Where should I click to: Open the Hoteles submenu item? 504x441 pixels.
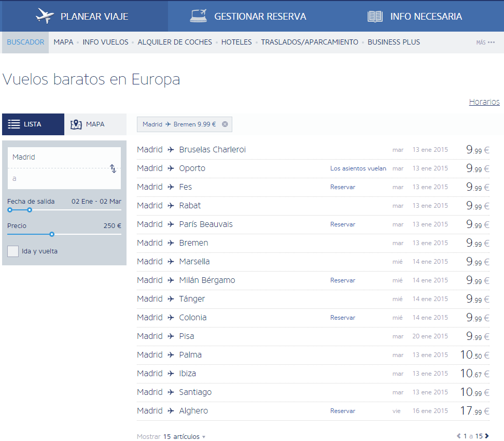click(x=236, y=42)
